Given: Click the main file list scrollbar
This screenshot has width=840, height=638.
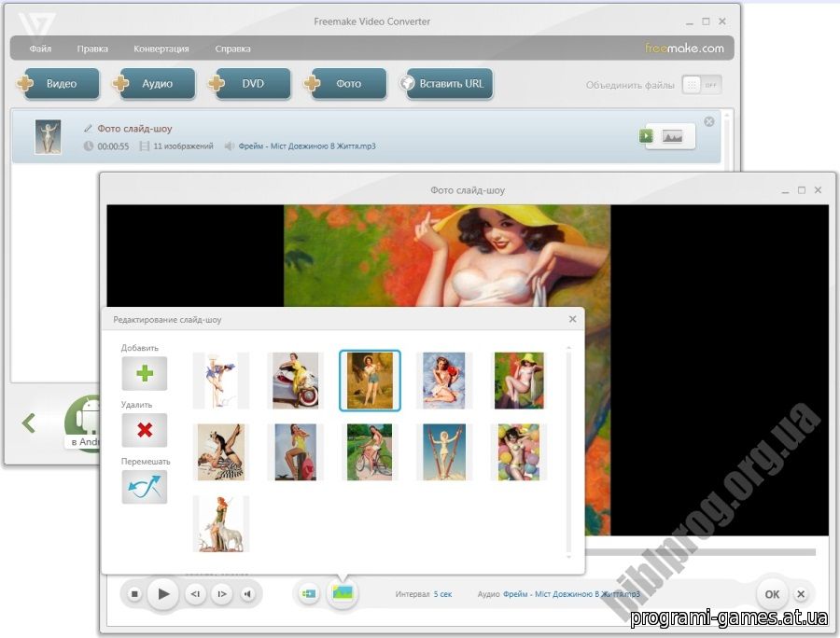Looking at the screenshot, I should [x=727, y=140].
